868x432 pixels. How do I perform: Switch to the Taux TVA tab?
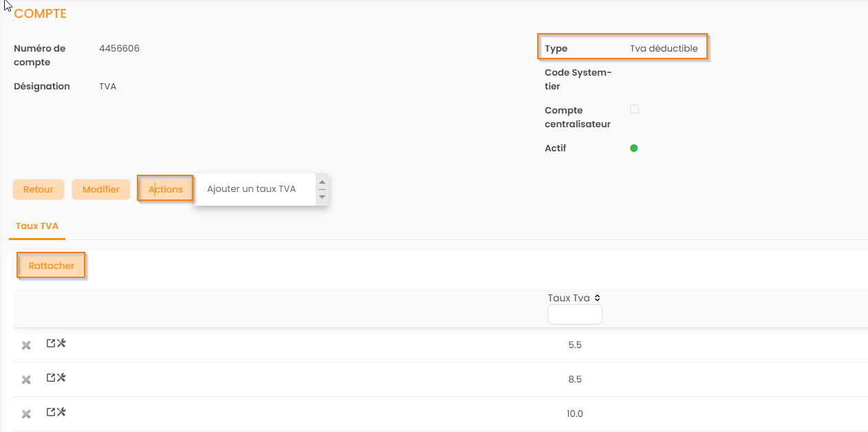[x=37, y=226]
